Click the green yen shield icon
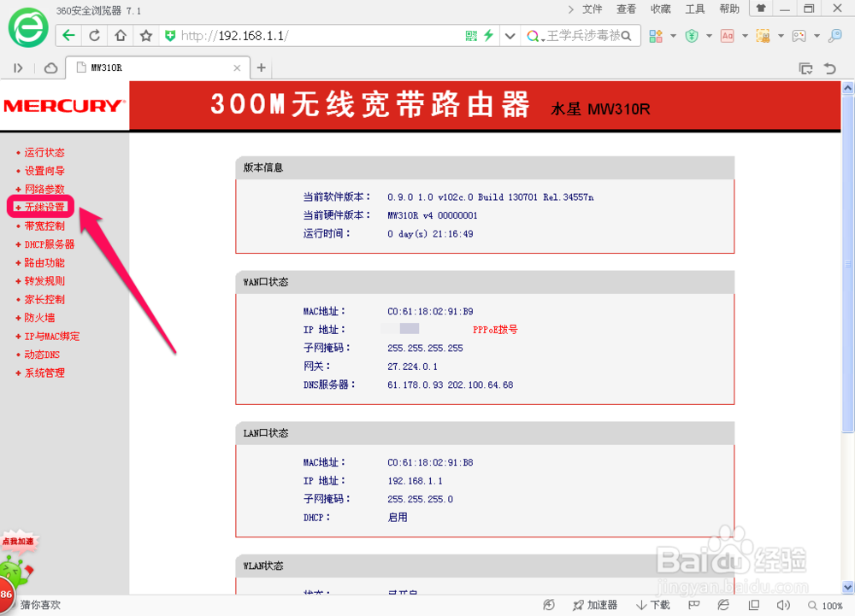Viewport: 855px width, 616px height. 692,36
